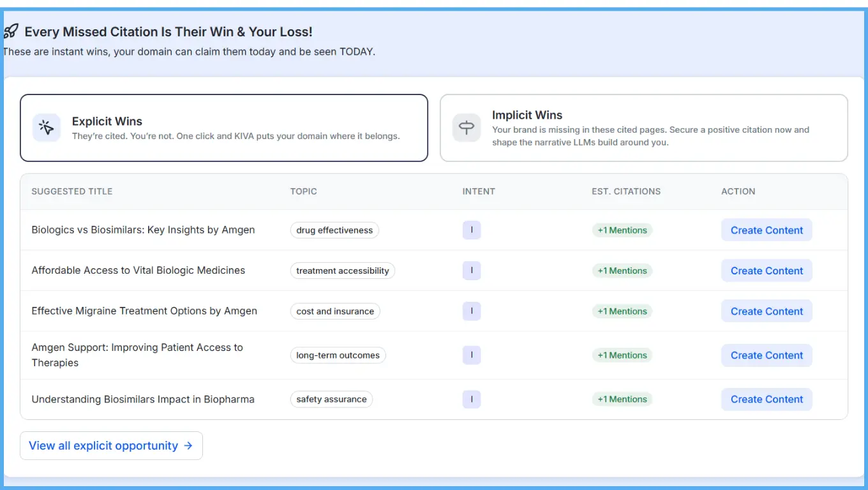Viewport: 868px width, 490px height.
Task: Click the SUGGESTED TITLE column header
Action: click(x=71, y=191)
